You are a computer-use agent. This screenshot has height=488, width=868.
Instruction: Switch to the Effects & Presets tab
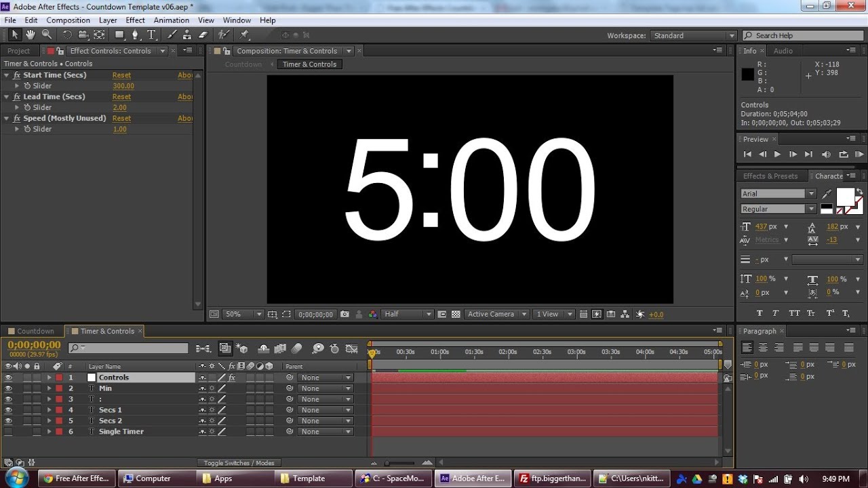tap(770, 176)
